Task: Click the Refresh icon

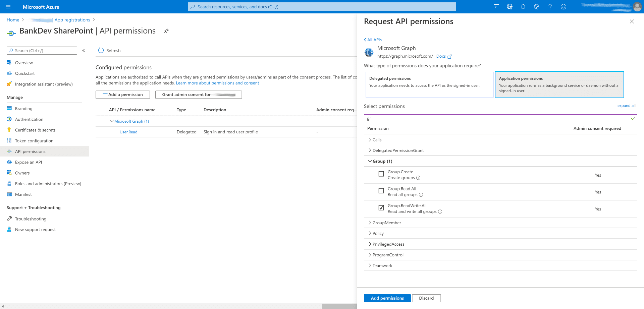Action: coord(101,50)
